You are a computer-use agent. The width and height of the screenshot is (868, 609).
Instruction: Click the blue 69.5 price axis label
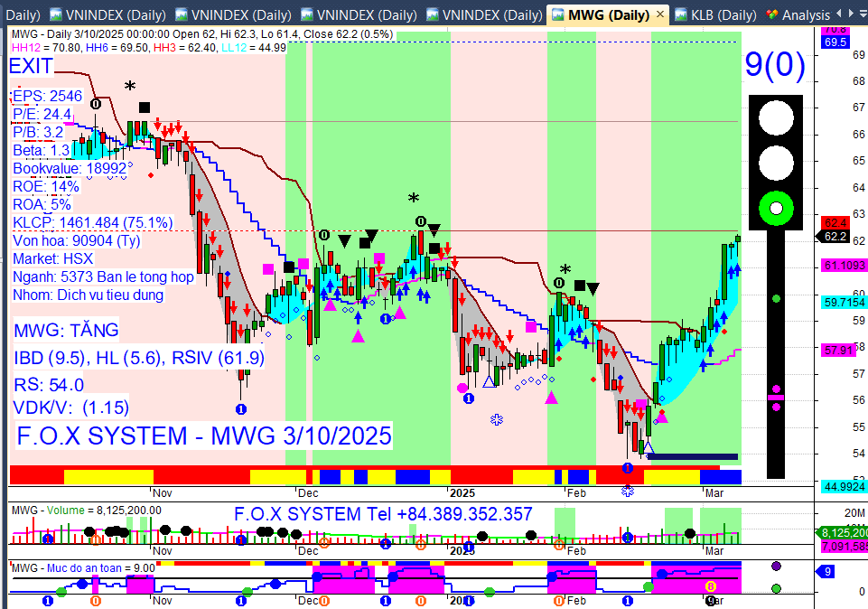[835, 42]
